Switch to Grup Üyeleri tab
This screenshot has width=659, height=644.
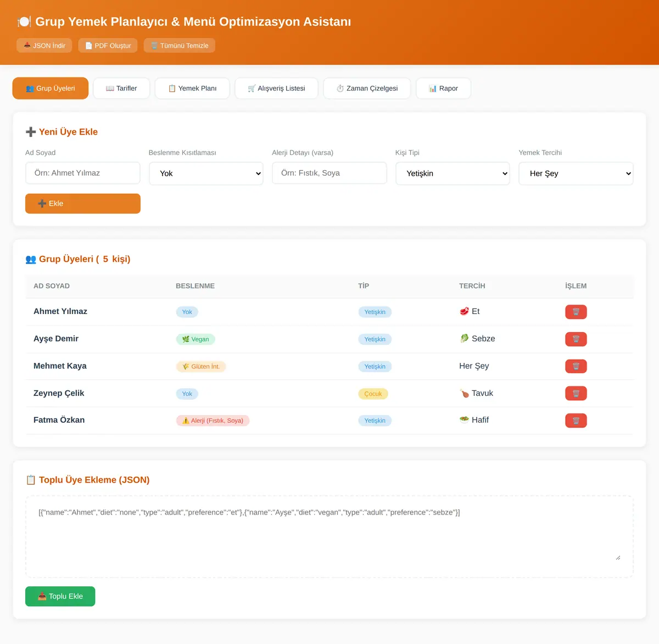(51, 88)
